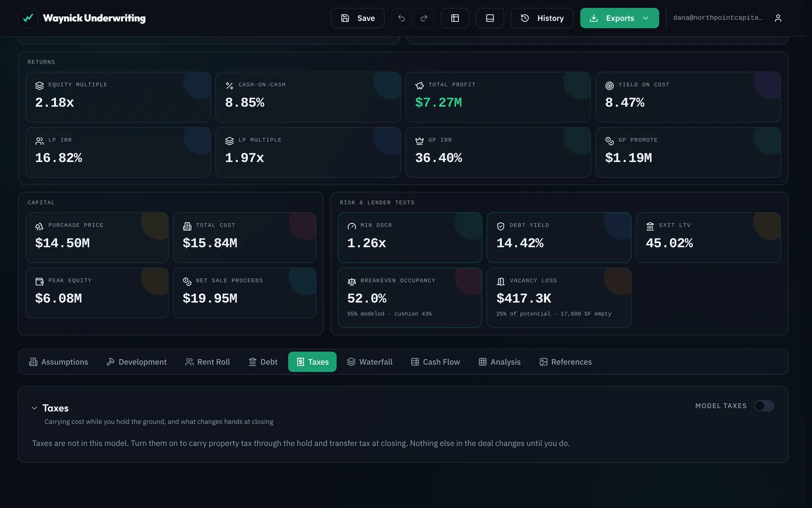The height and width of the screenshot is (508, 812).
Task: Click the $7.27M total profit value
Action: pos(438,103)
